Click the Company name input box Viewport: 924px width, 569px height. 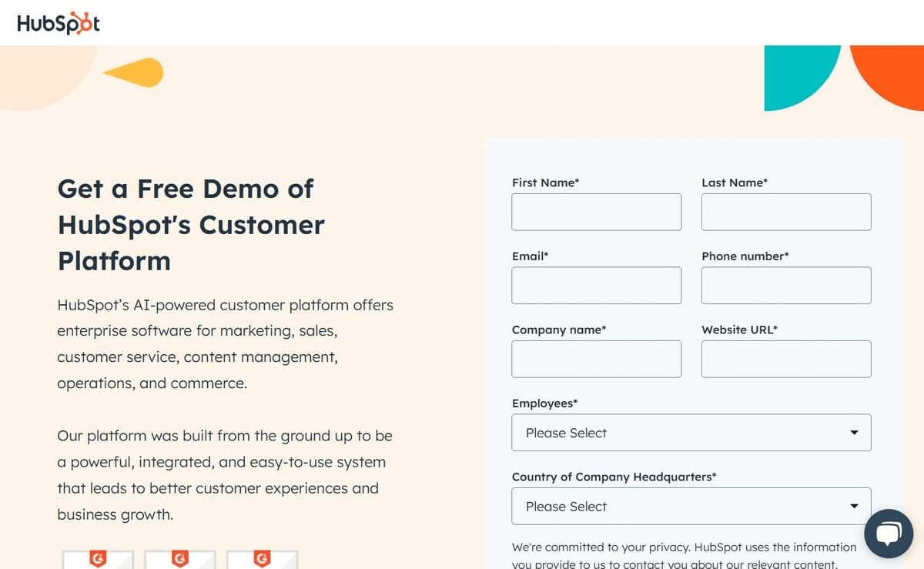pos(596,359)
